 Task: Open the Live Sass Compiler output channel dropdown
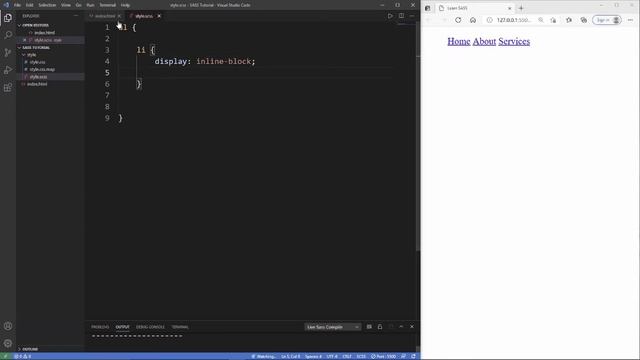(333, 327)
